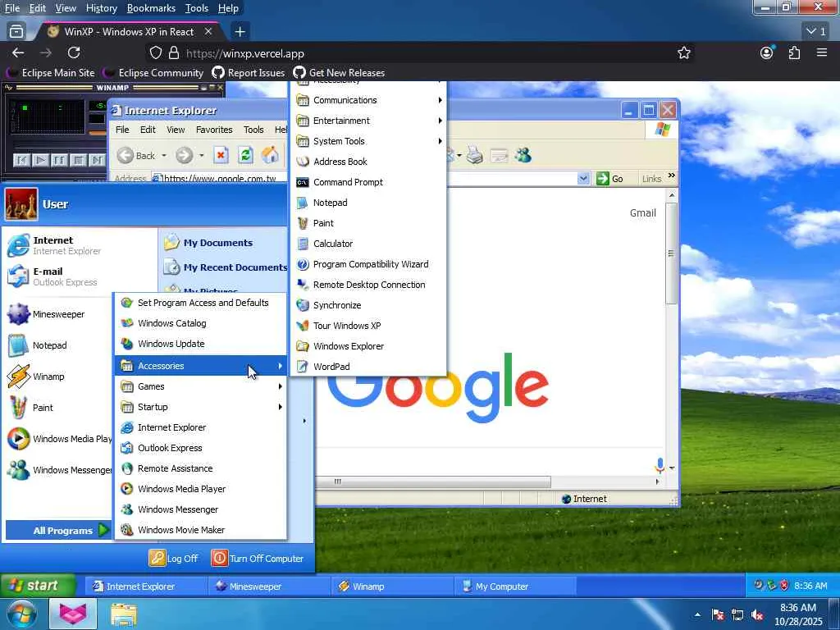
Task: Click Winamp pause button
Action: tap(59, 160)
